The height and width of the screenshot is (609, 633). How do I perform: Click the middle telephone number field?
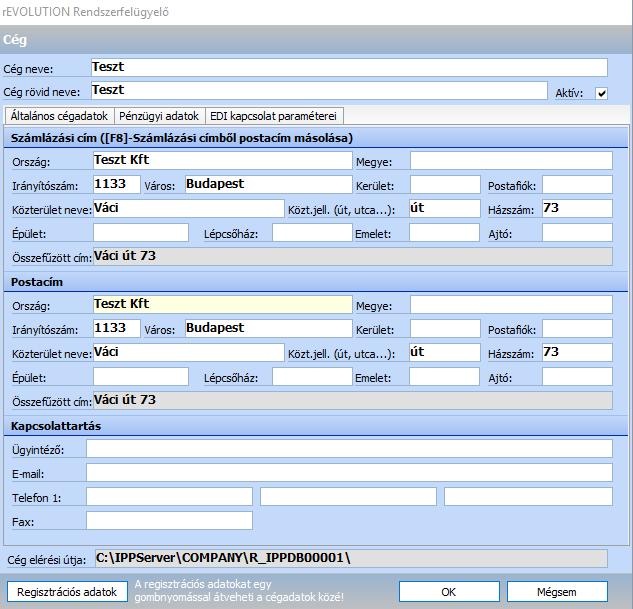tap(348, 496)
